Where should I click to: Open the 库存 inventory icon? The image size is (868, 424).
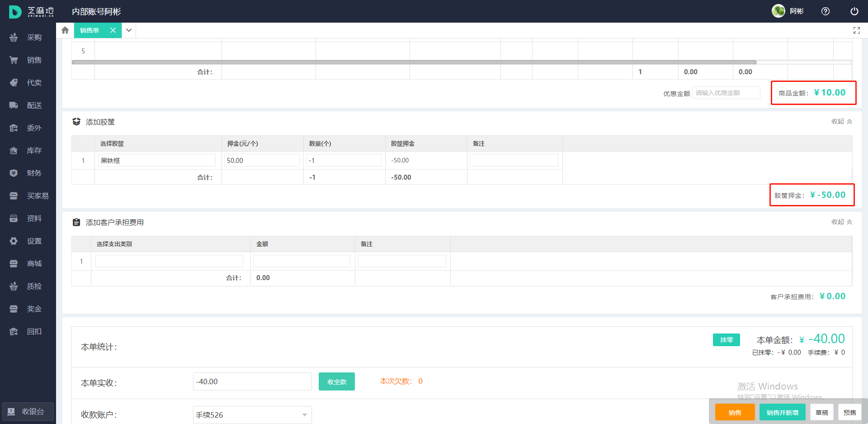[14, 151]
